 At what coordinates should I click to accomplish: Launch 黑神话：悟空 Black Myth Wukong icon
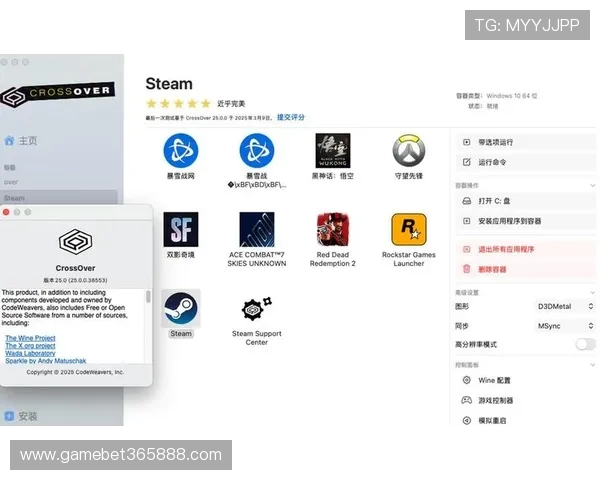[x=333, y=151]
